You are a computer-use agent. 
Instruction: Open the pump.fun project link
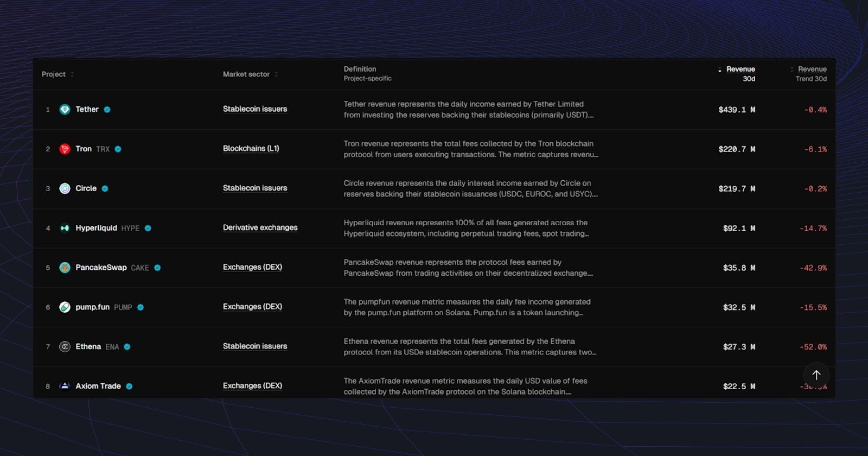[92, 307]
